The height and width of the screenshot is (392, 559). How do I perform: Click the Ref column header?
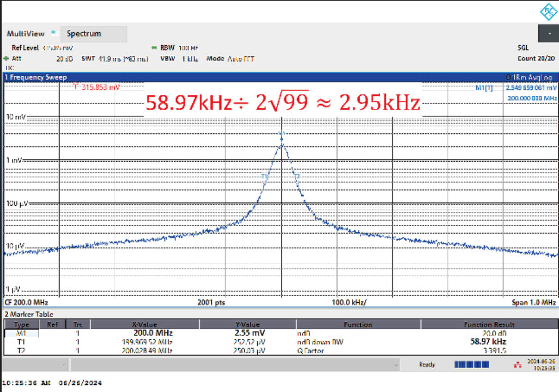52,324
